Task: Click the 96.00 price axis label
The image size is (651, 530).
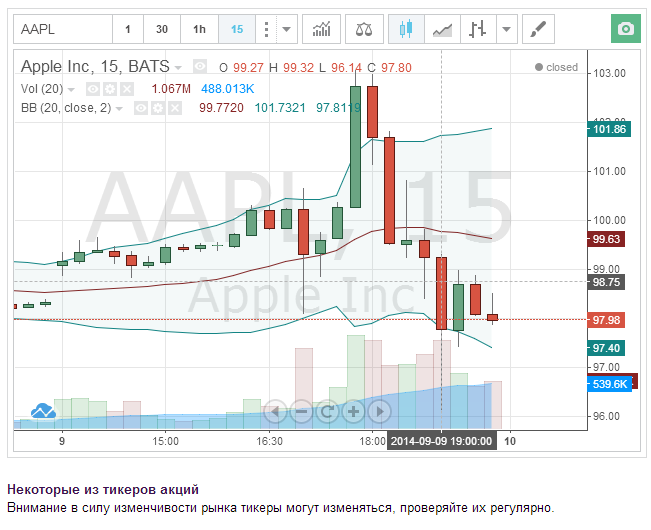Action: pos(606,416)
